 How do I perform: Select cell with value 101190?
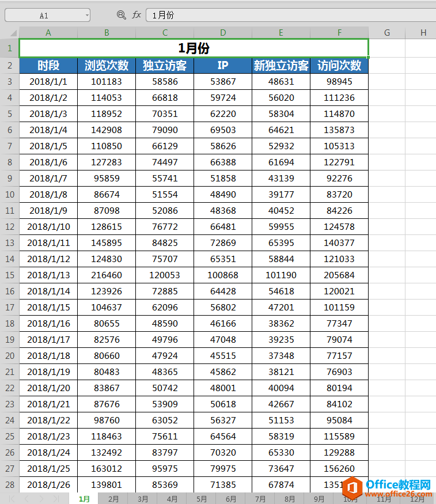[281, 275]
